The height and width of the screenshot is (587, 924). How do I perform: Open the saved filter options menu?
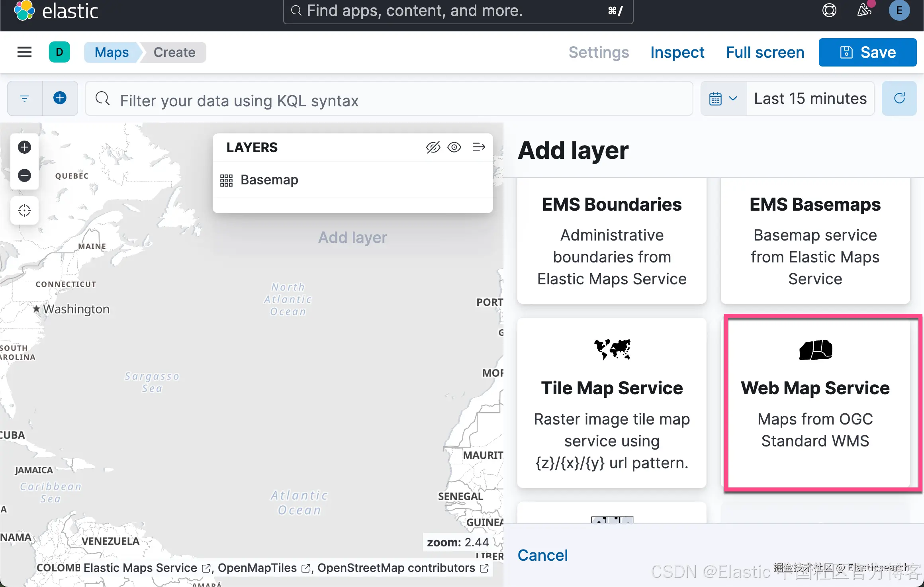click(25, 98)
